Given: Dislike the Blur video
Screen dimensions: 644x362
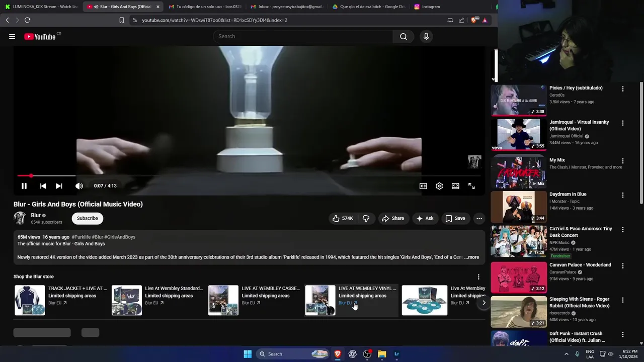Looking at the screenshot, I should point(366,218).
